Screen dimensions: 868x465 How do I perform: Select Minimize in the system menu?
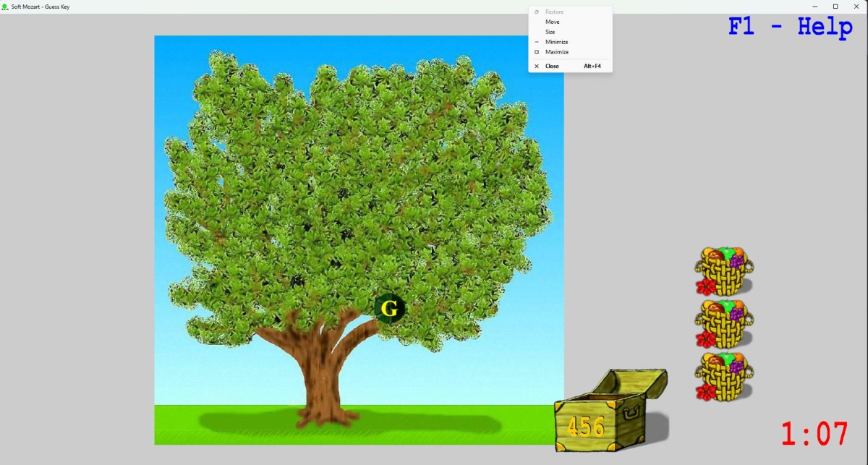[x=570, y=42]
